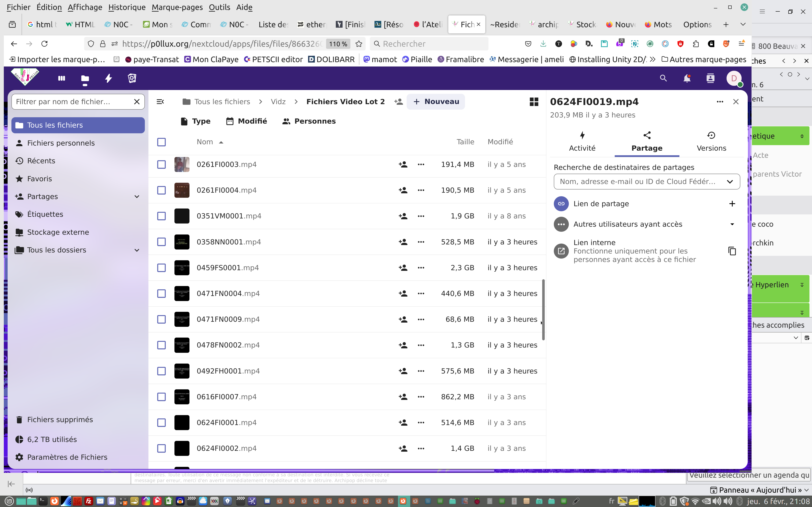
Task: Open three-dots menu for 0471FN0004.mp4
Action: (421, 293)
